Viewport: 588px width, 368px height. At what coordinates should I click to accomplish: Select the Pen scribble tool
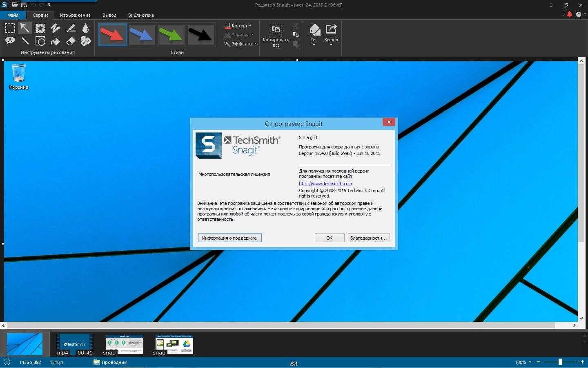(x=55, y=28)
